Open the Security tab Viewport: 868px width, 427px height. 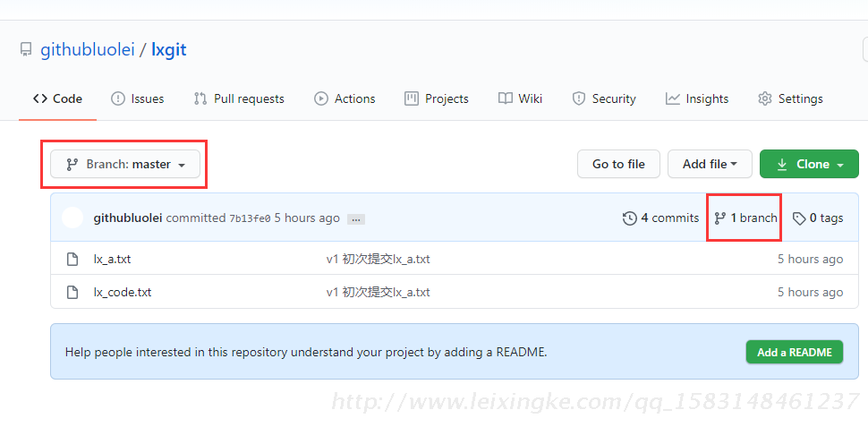603,99
